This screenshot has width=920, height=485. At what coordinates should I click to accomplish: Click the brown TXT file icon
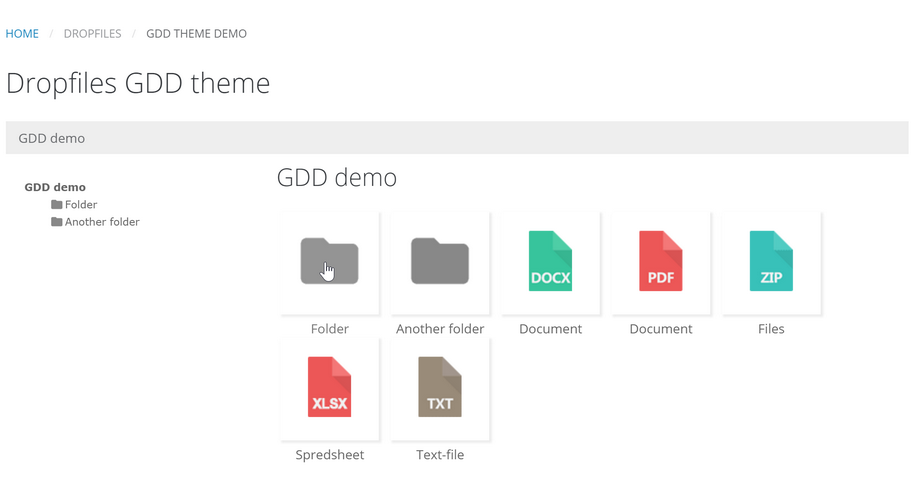coord(439,387)
